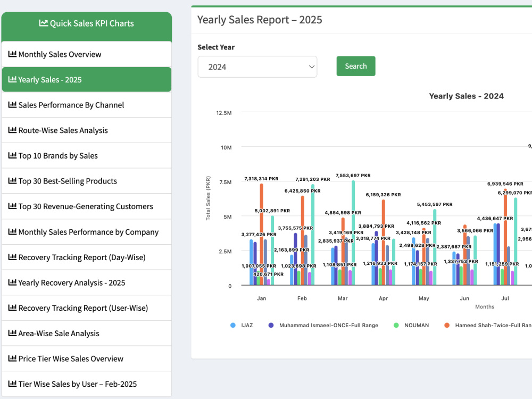The image size is (532, 399).
Task: Click the 7,318,314 PKR Jan bar label
Action: click(x=261, y=178)
